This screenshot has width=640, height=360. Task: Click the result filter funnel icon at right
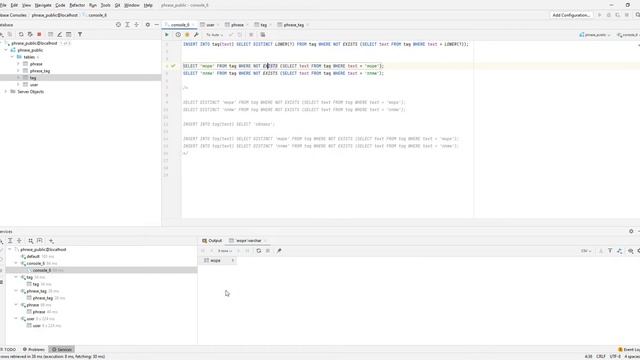610,251
